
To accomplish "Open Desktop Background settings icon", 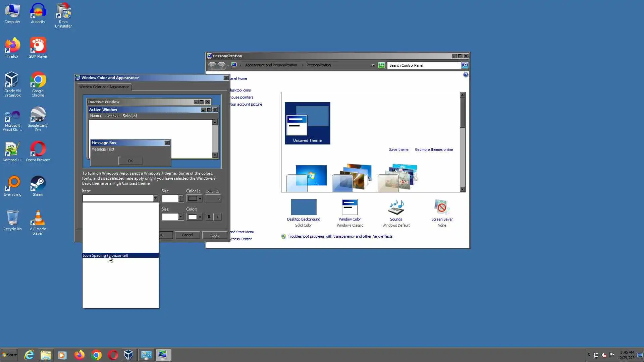I will click(x=303, y=207).
